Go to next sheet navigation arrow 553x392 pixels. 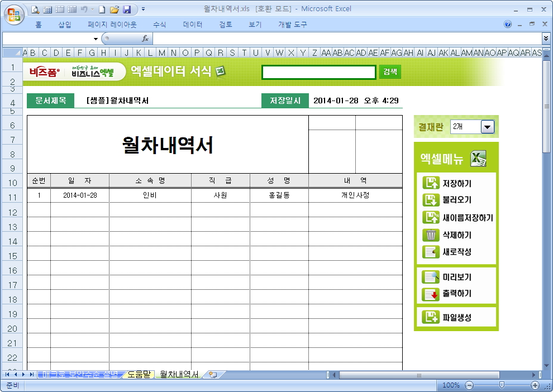[23, 374]
